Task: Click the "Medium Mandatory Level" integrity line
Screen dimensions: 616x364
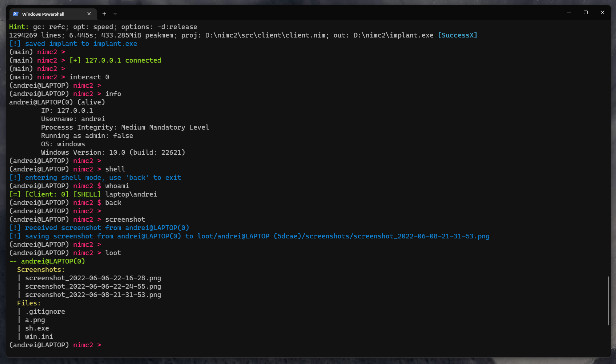Action: (125, 127)
